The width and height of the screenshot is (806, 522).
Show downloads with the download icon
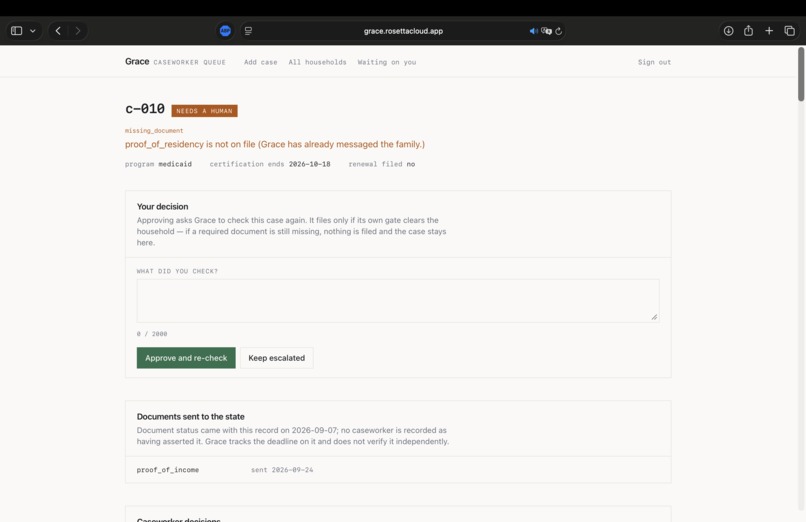pos(728,31)
